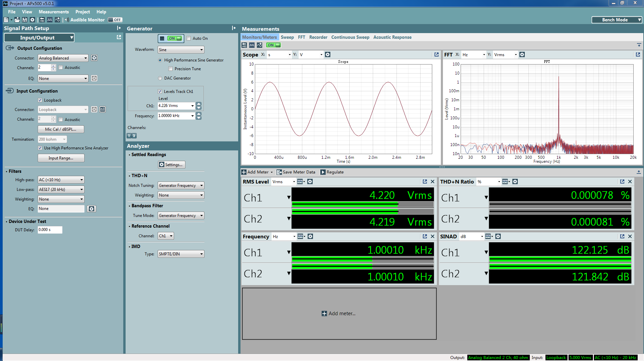The height and width of the screenshot is (361, 644).
Task: Enable Precision Tune checkbox
Action: pos(170,69)
